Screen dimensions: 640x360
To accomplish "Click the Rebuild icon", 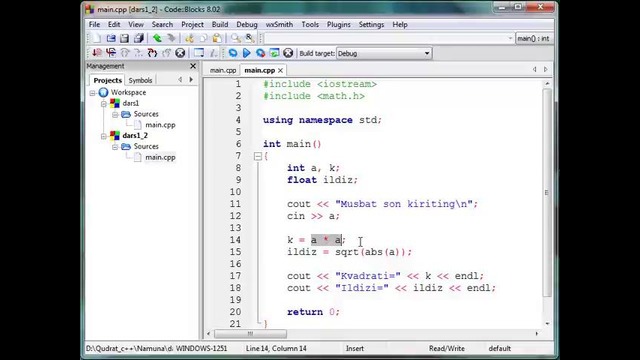I will [x=274, y=53].
